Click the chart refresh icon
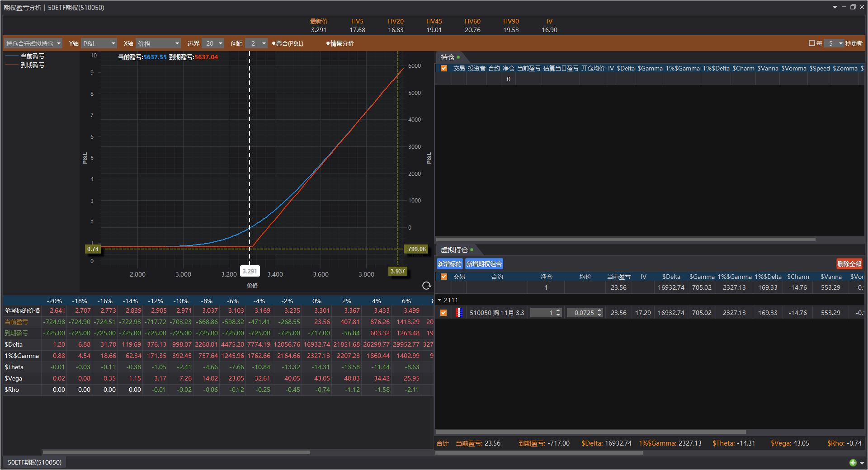Image resolution: width=868 pixels, height=470 pixels. tap(426, 286)
